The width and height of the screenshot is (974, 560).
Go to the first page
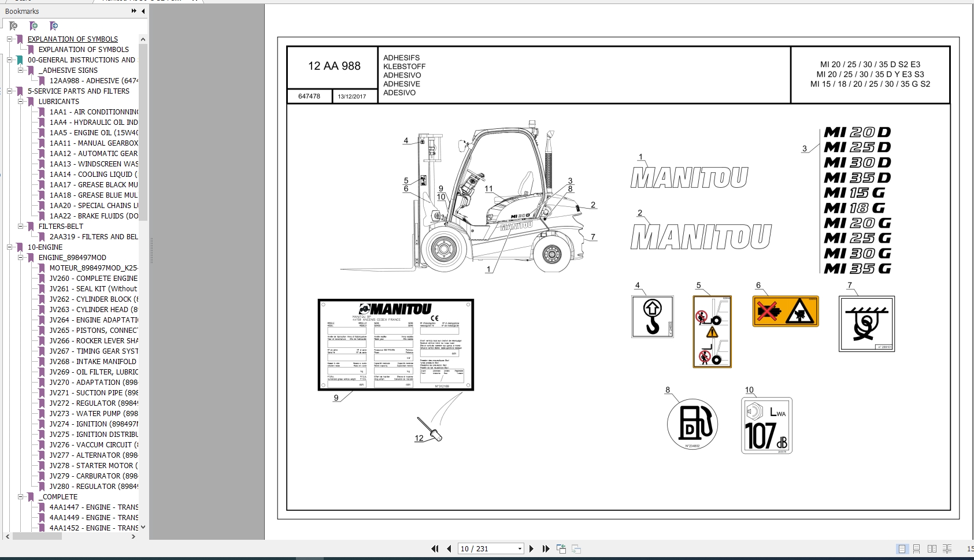(435, 549)
